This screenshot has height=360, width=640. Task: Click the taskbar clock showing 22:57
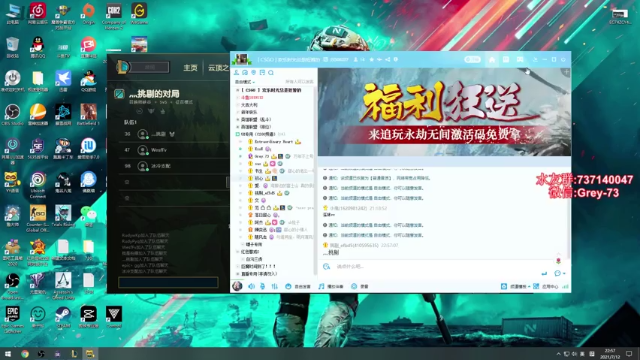[x=610, y=353]
